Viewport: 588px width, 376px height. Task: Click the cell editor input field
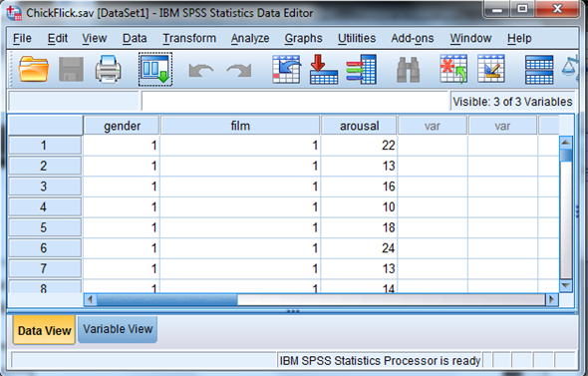point(295,102)
